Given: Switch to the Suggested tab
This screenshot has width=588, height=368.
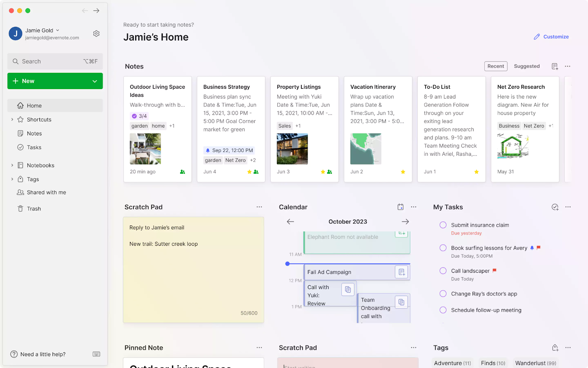Looking at the screenshot, I should click(x=527, y=66).
